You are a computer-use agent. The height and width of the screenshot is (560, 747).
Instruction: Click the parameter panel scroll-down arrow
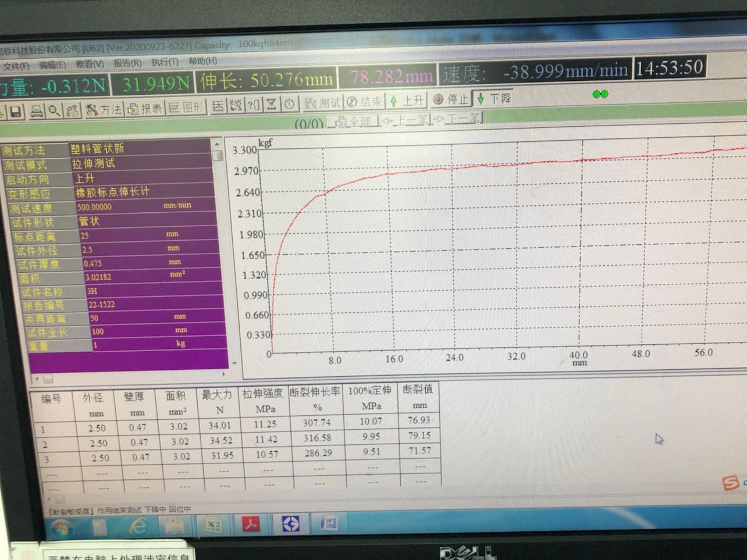coord(234,363)
